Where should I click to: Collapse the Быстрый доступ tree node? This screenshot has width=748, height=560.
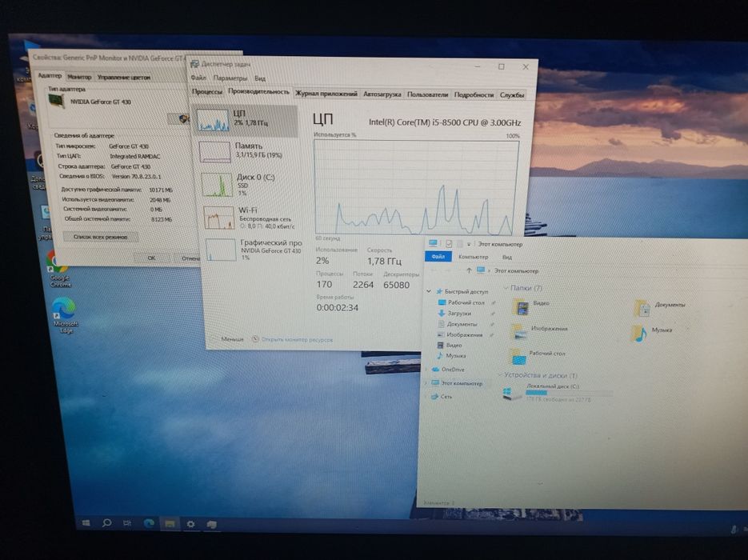429,291
